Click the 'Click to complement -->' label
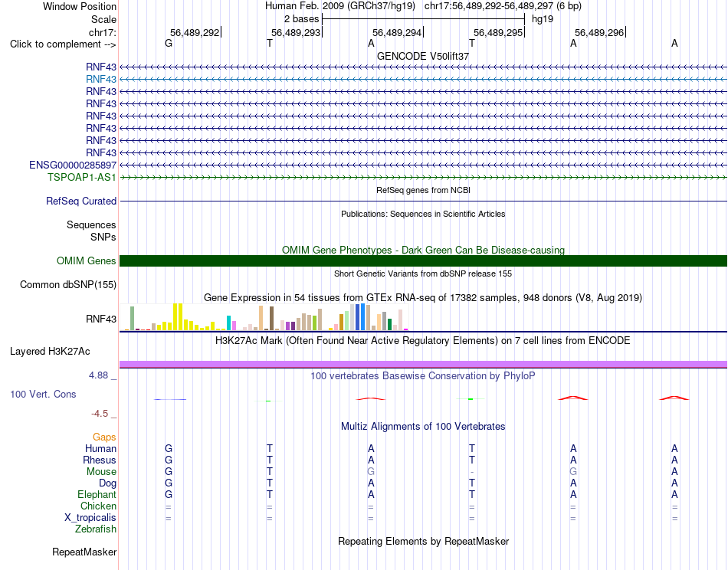 pos(63,44)
